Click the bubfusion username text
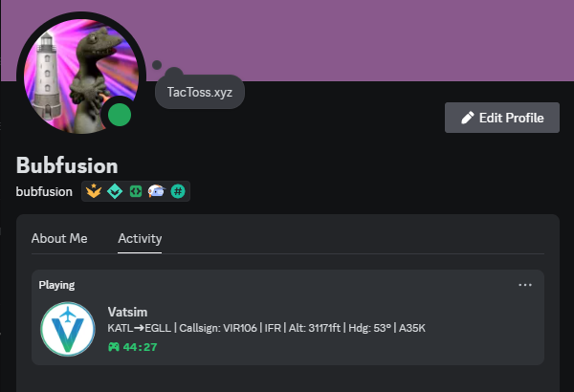The image size is (574, 392). (44, 191)
